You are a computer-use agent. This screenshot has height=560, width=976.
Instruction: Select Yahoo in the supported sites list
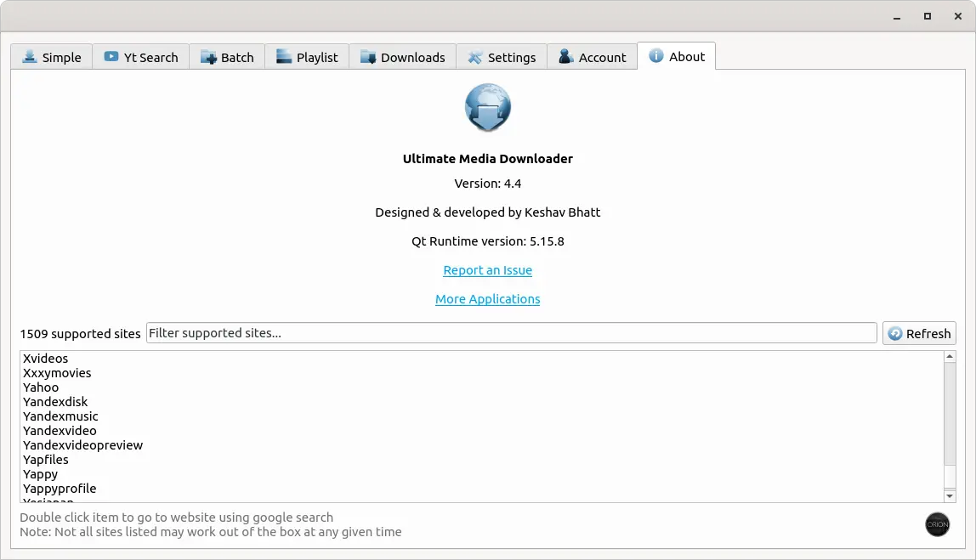pyautogui.click(x=41, y=387)
